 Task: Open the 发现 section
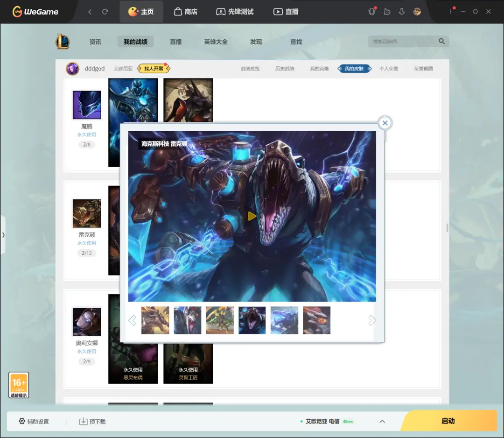(256, 42)
